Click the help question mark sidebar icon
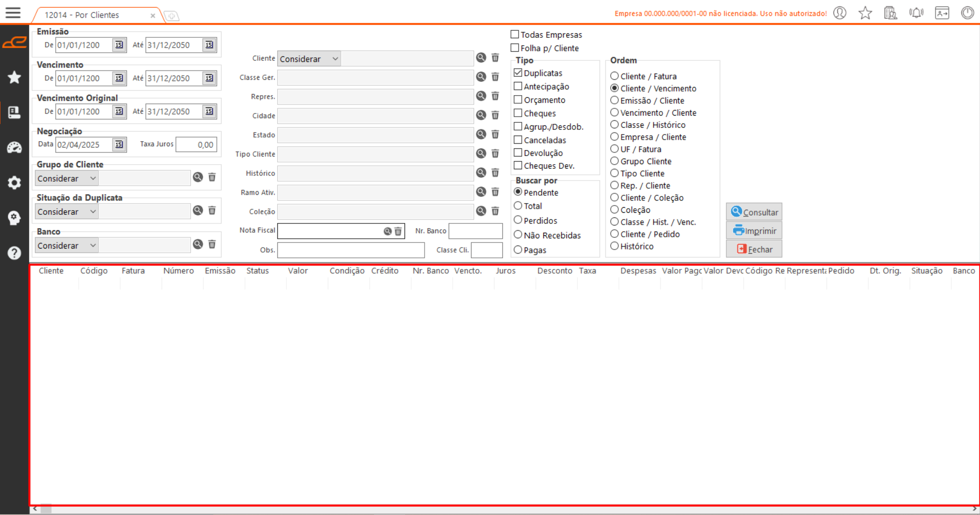Screen dimensions: 980x515 [14, 253]
